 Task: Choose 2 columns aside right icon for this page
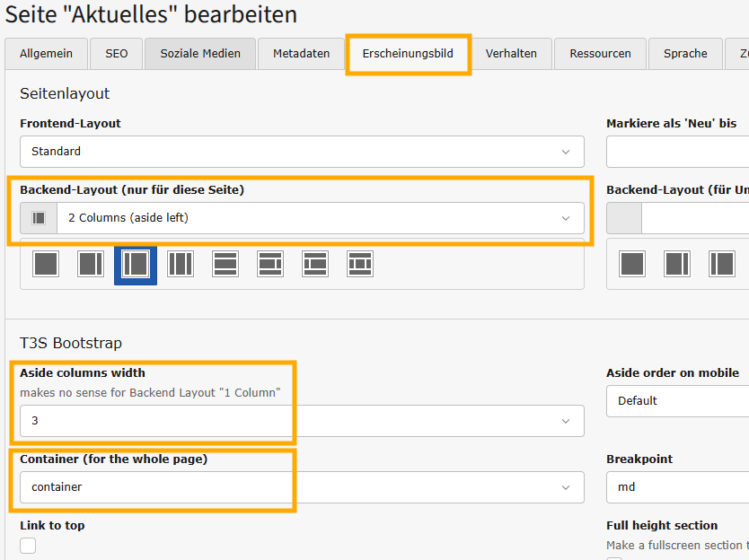(91, 264)
